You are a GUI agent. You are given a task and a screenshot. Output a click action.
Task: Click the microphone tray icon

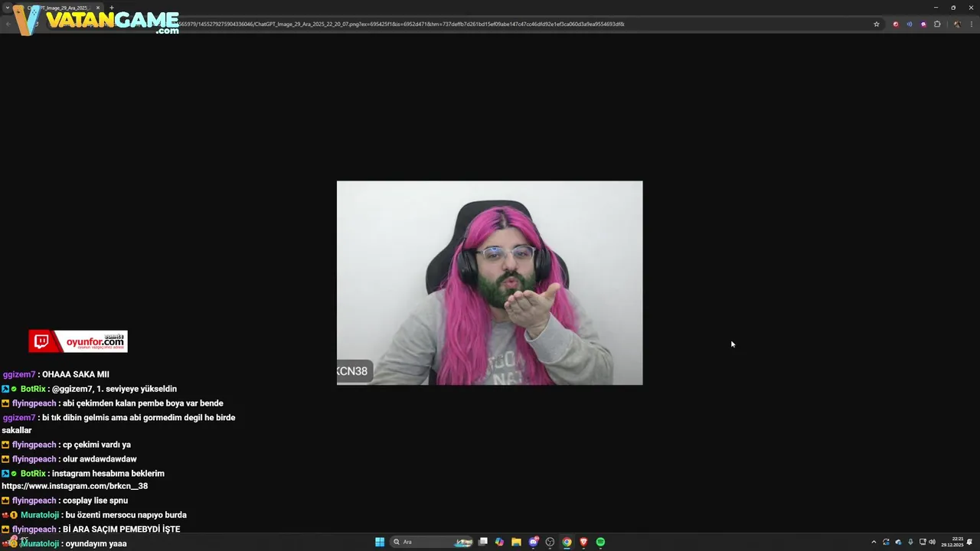910,542
